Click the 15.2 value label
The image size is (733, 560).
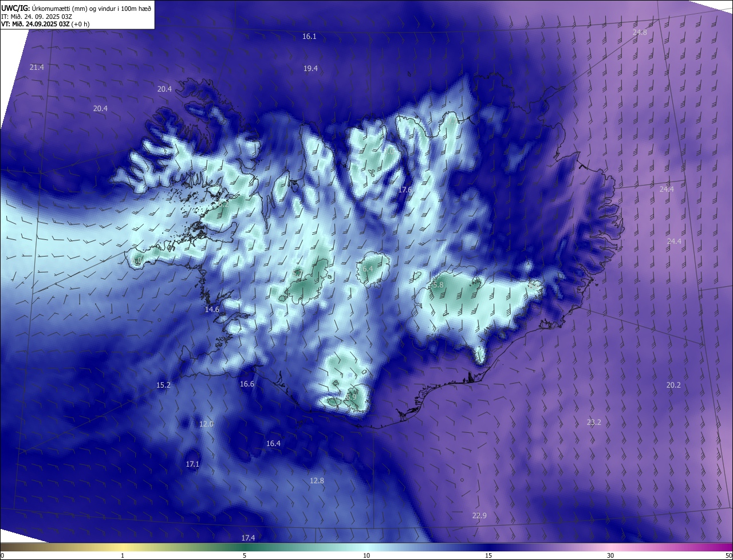click(163, 385)
